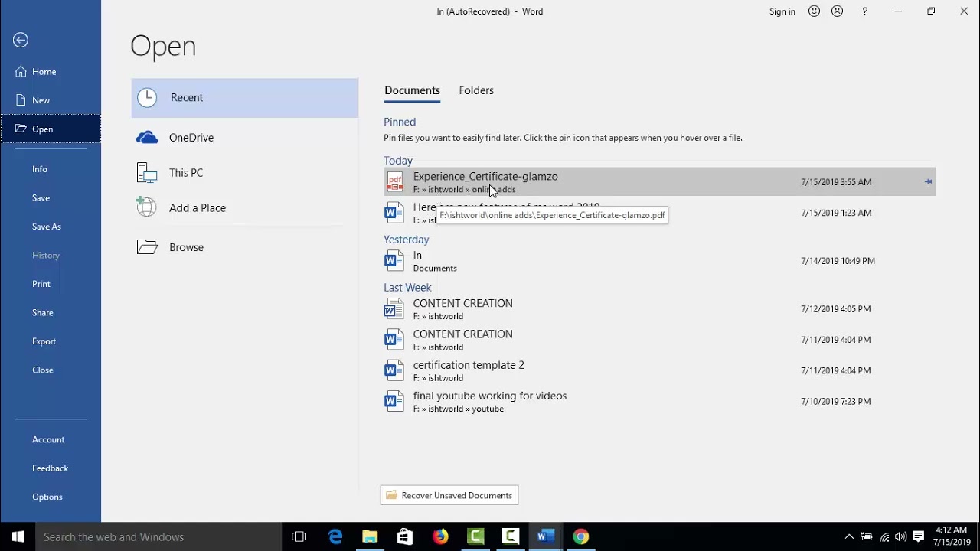
Task: Open the Windows Start menu
Action: point(18,536)
